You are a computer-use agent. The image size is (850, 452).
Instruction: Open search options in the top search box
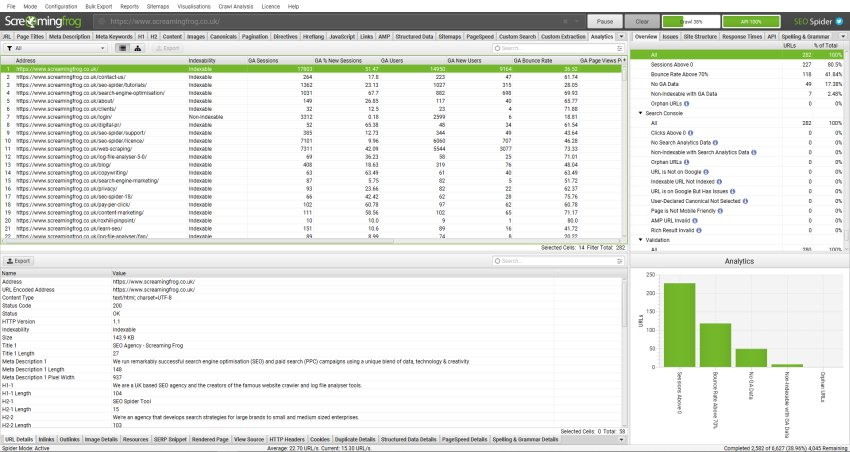619,48
